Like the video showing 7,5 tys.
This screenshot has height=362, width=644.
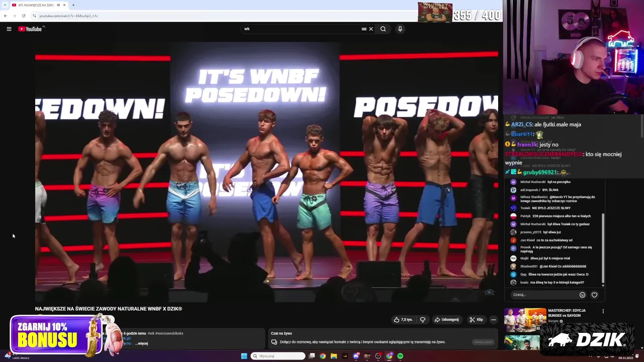pos(403,320)
